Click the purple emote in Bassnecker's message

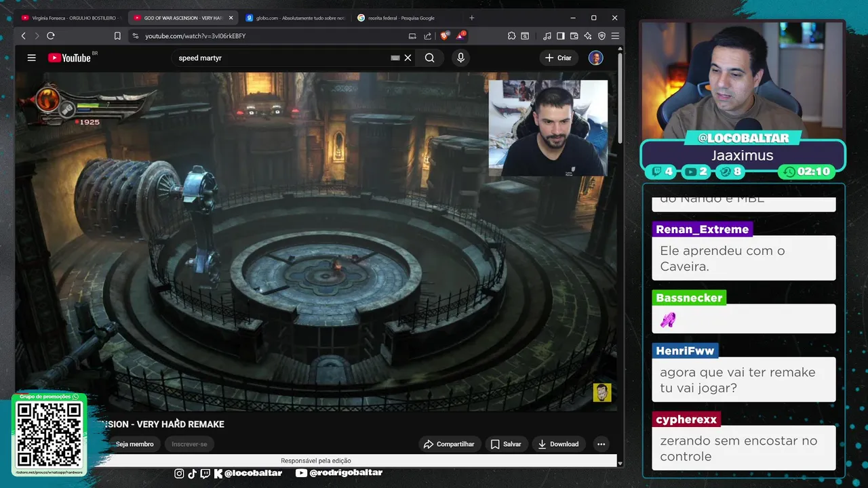tap(668, 319)
